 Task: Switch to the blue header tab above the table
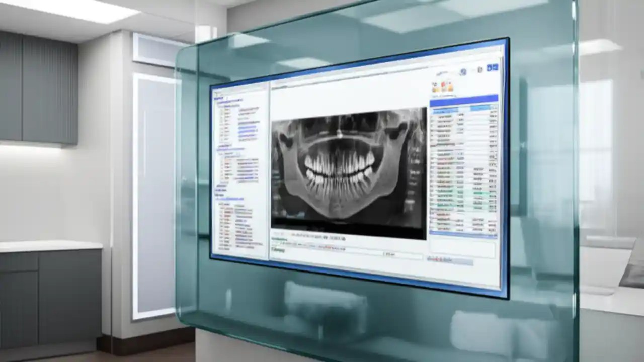click(455, 103)
